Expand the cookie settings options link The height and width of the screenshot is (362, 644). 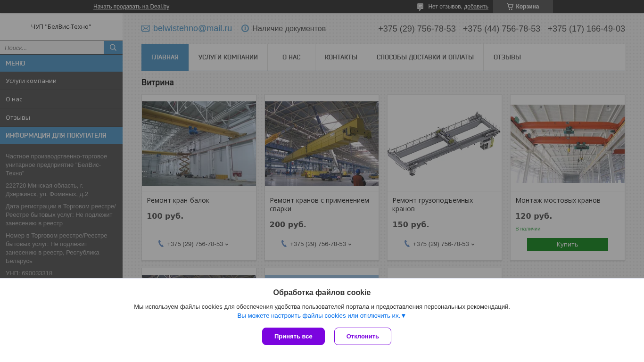(322, 316)
